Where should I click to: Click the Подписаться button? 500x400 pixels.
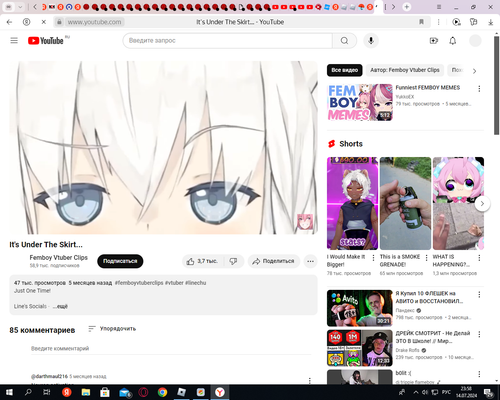pyautogui.click(x=120, y=261)
